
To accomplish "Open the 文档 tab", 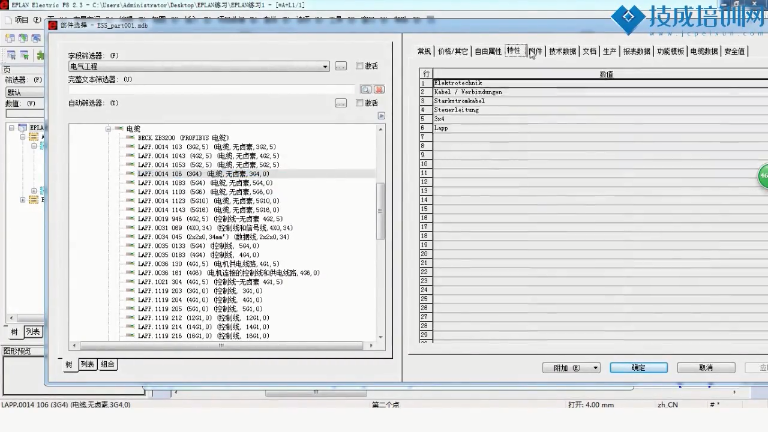I will point(590,51).
